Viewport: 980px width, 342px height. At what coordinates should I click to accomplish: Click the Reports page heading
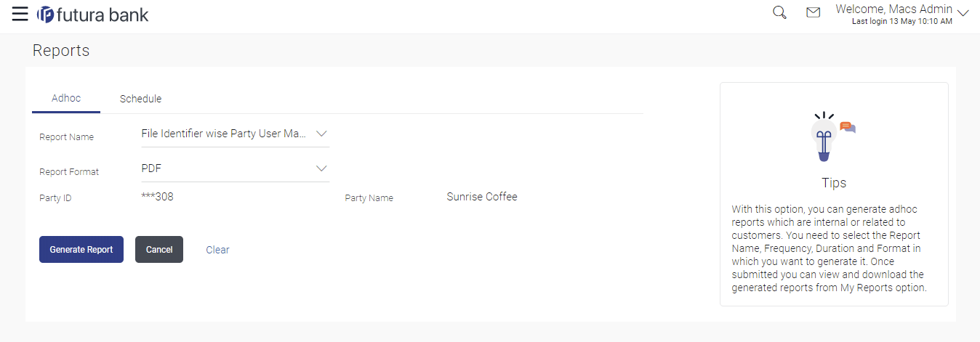pos(61,51)
